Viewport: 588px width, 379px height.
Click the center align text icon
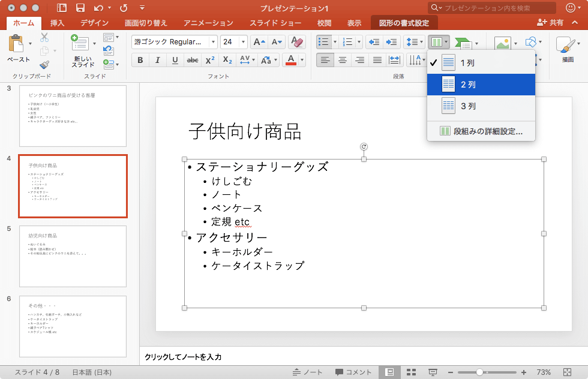click(x=343, y=60)
